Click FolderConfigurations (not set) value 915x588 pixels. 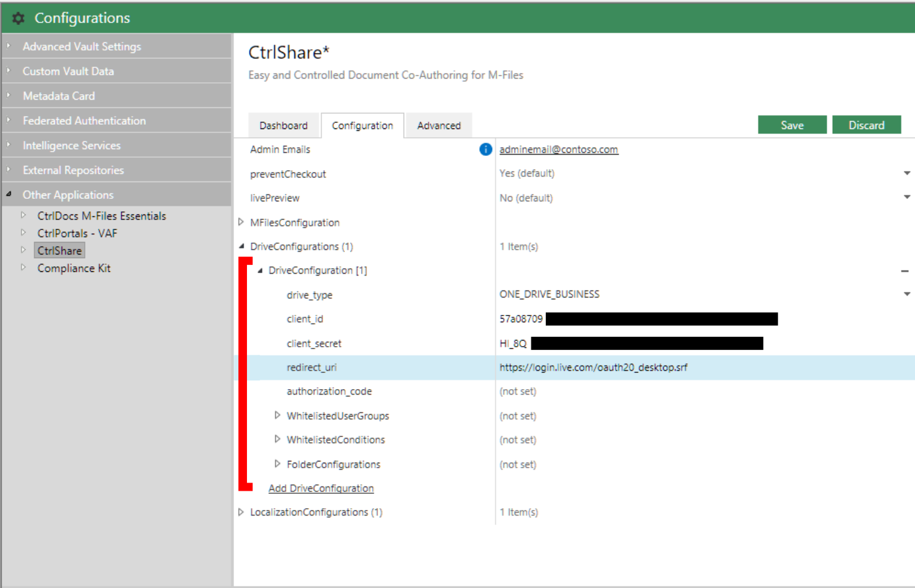[x=518, y=465]
